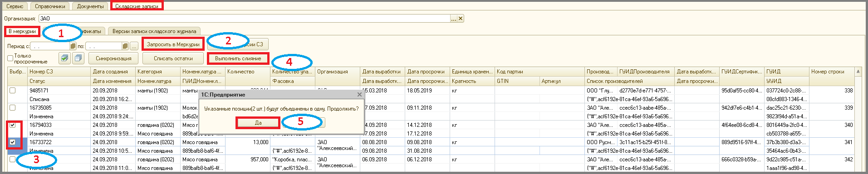
Task: Select cell with number 9485171
Action: pyautogui.click(x=59, y=91)
